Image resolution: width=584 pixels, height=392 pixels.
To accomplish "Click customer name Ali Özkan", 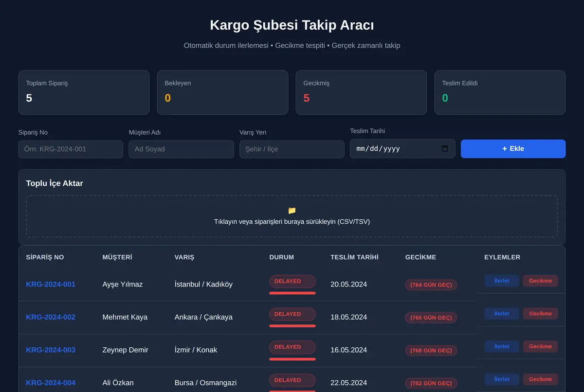I will 118,383.
